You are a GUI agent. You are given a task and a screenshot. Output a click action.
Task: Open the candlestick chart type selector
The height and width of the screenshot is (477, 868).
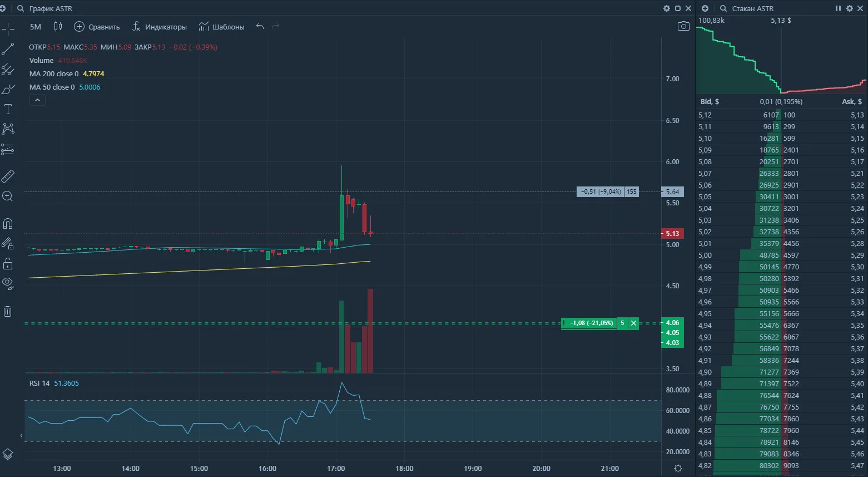[x=58, y=26]
